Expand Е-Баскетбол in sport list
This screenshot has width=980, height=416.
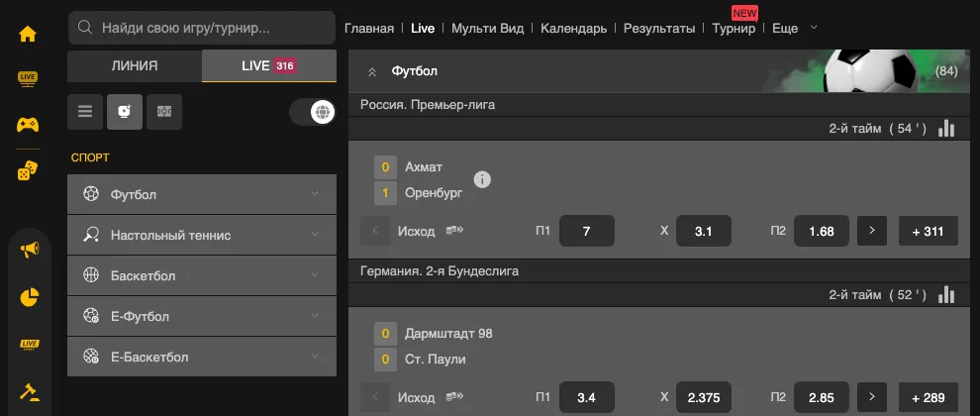coord(202,357)
